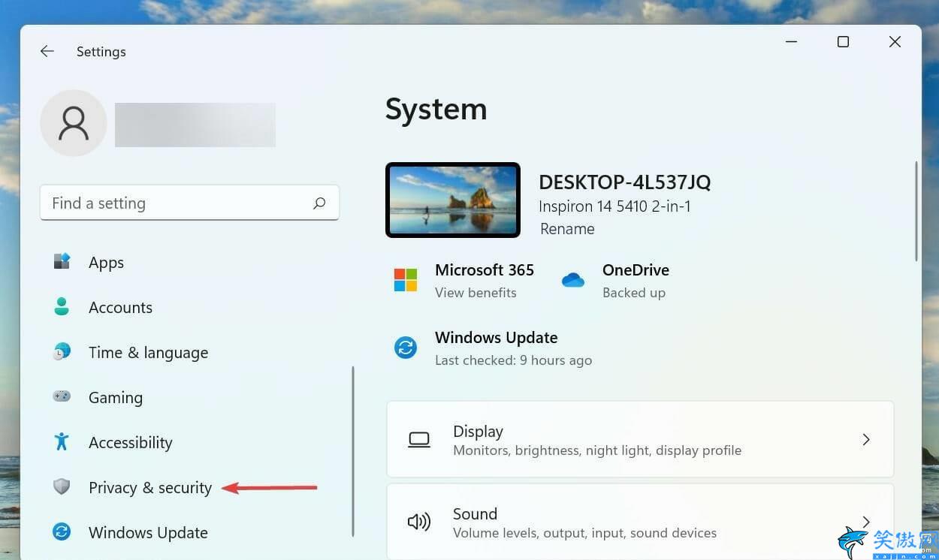Image resolution: width=939 pixels, height=560 pixels.
Task: Click the desktop wallpaper preview thumbnail
Action: click(x=453, y=200)
